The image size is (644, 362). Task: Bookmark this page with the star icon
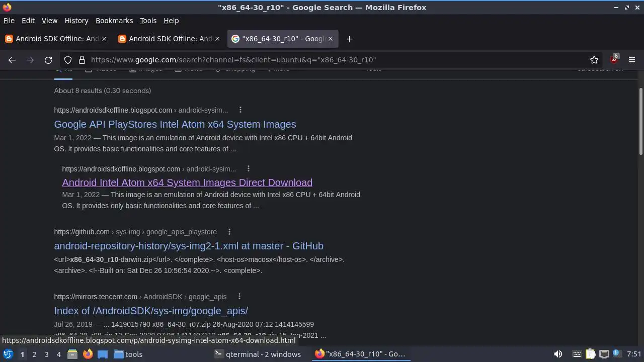tap(594, 60)
